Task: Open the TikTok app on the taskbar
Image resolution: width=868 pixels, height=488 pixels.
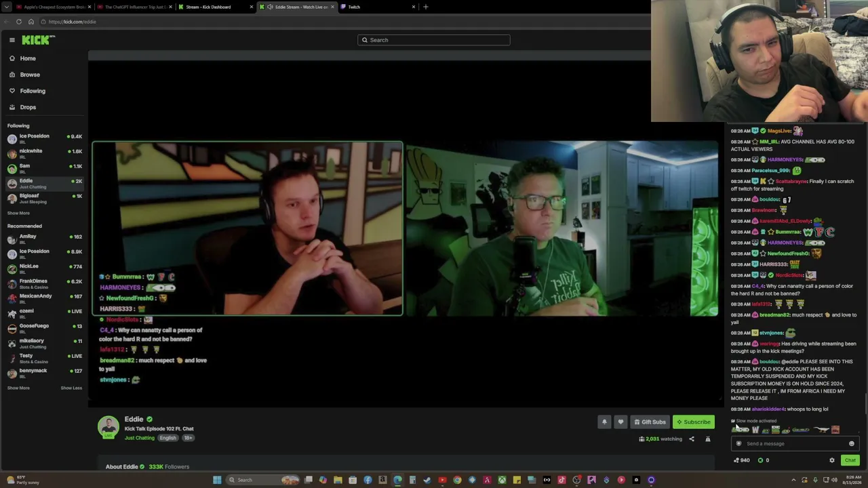Action: 561,480
